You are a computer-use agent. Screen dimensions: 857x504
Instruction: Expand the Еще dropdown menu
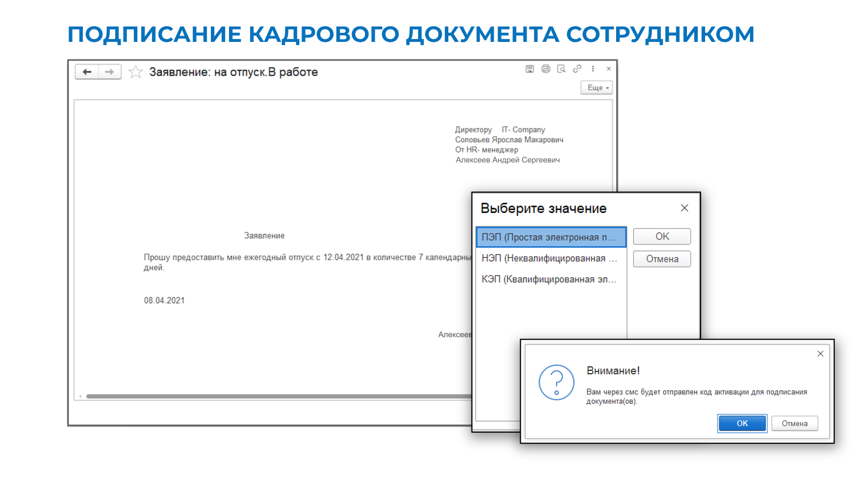coord(597,88)
